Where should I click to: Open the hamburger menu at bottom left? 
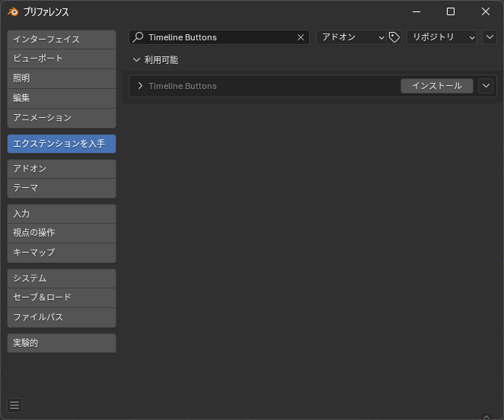[14, 406]
